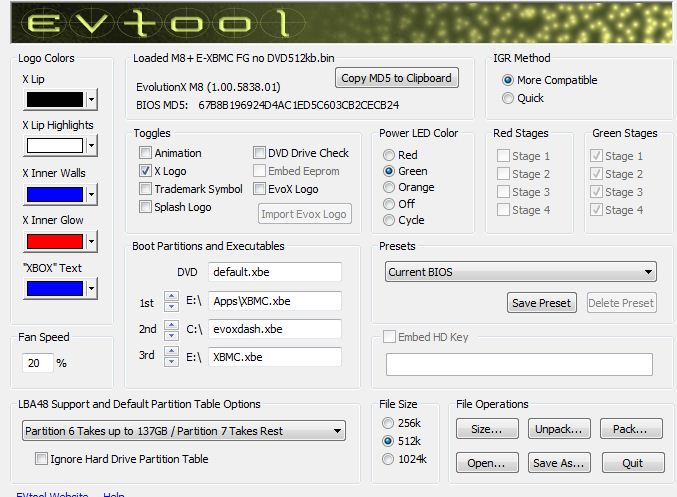Click the 1st boot field Apps\XBMC.xbe
The image size is (677, 497).
click(x=275, y=301)
